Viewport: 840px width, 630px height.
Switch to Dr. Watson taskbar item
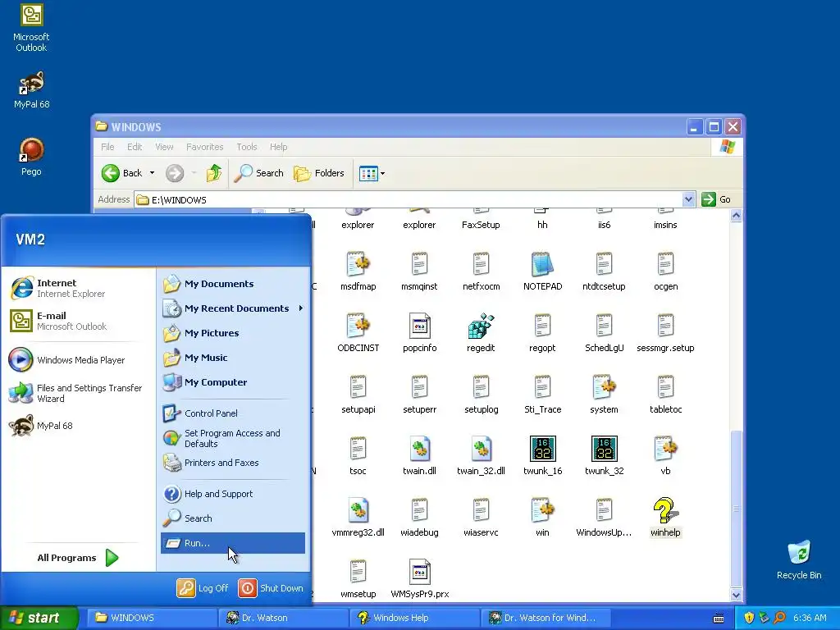[283, 618]
